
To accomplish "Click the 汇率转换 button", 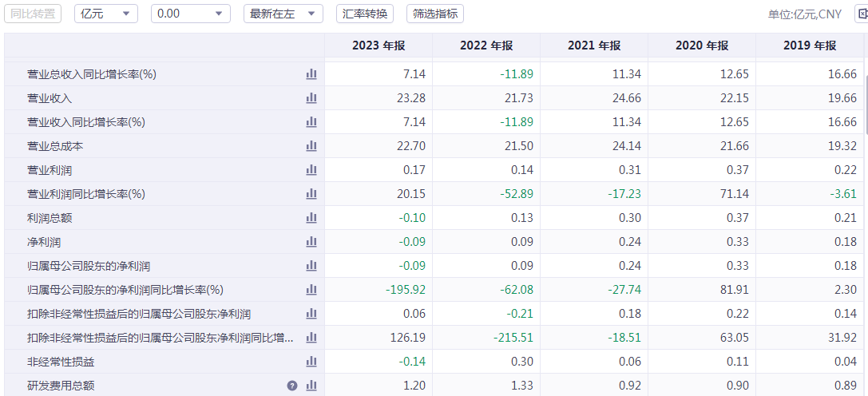I will tap(365, 14).
